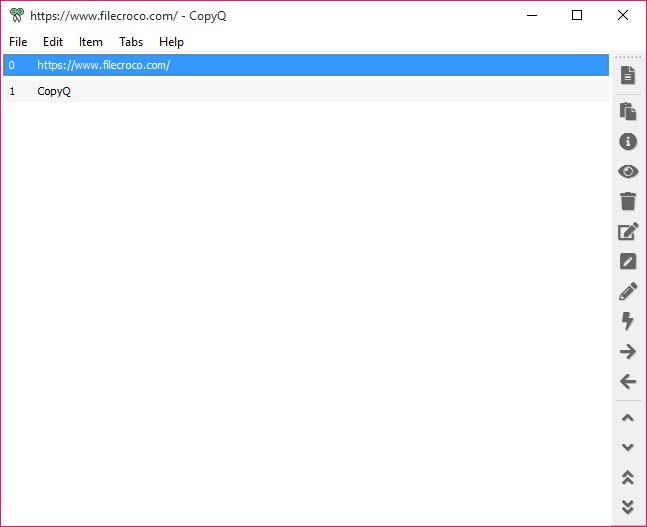Click the Edit notes icon
This screenshot has width=647, height=527.
[x=628, y=261]
